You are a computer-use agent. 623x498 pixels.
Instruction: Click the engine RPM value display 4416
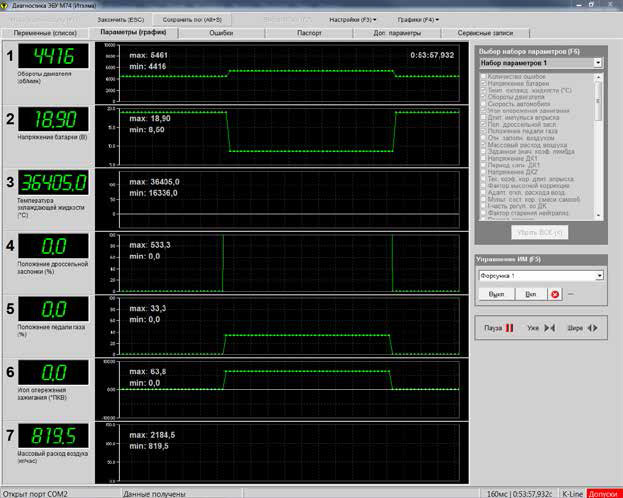click(55, 57)
